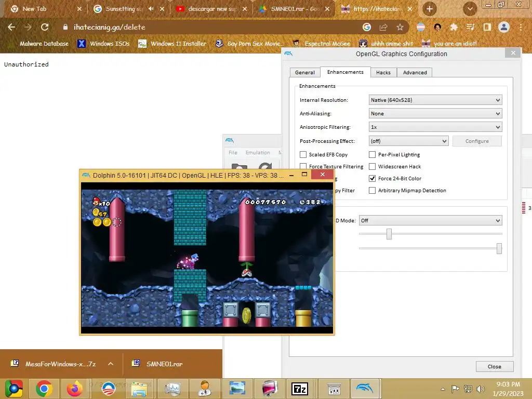This screenshot has height=399, width=532.
Task: Open the Windows ISOs bookmark
Action: [x=103, y=44]
